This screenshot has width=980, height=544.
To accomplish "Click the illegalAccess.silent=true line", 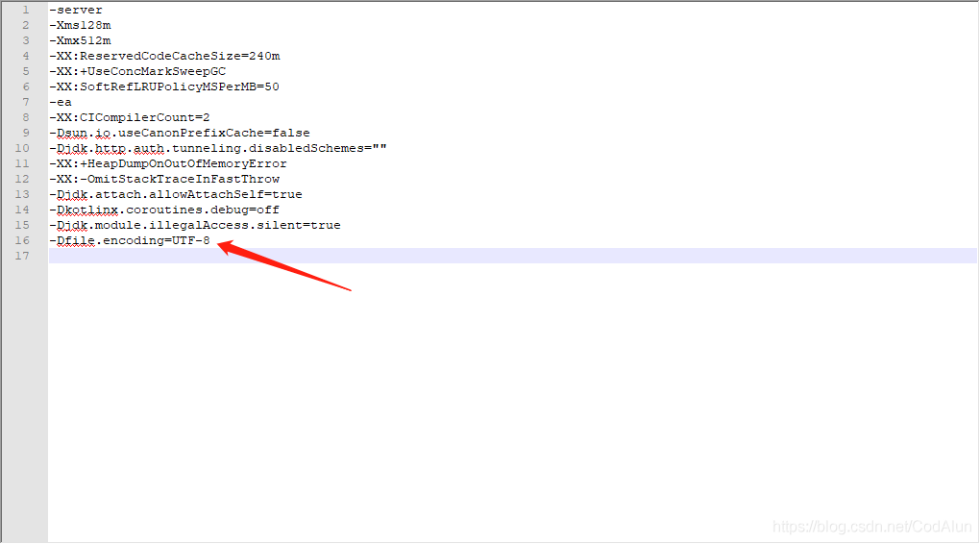I will pos(195,225).
